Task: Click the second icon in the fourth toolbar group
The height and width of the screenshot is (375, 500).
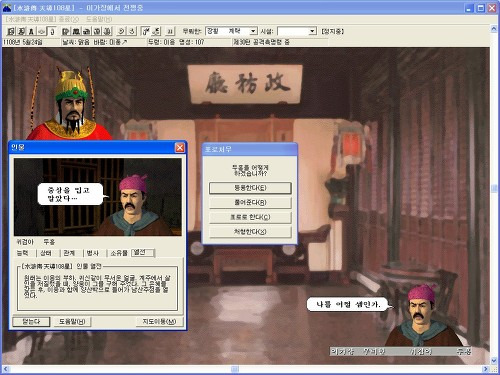Action: (156, 31)
